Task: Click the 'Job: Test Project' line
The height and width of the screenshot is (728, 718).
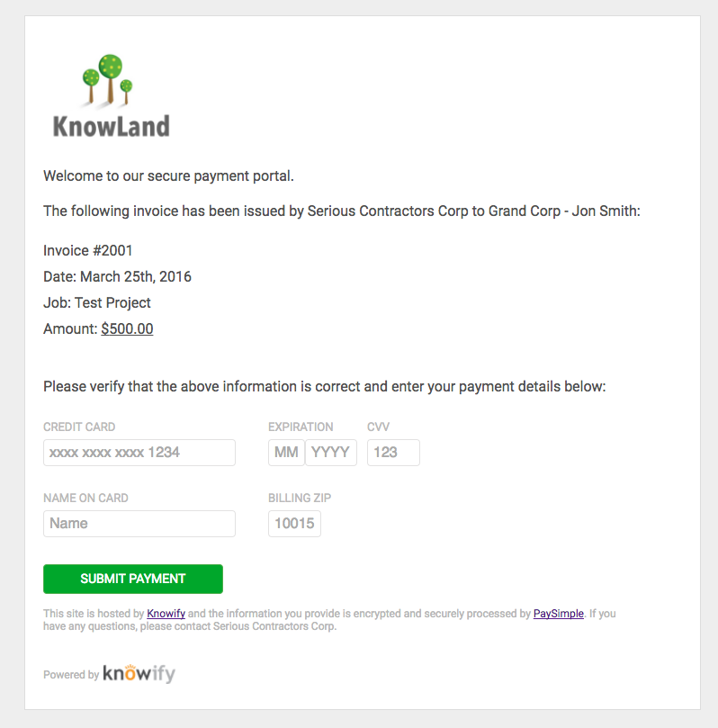Action: [97, 302]
